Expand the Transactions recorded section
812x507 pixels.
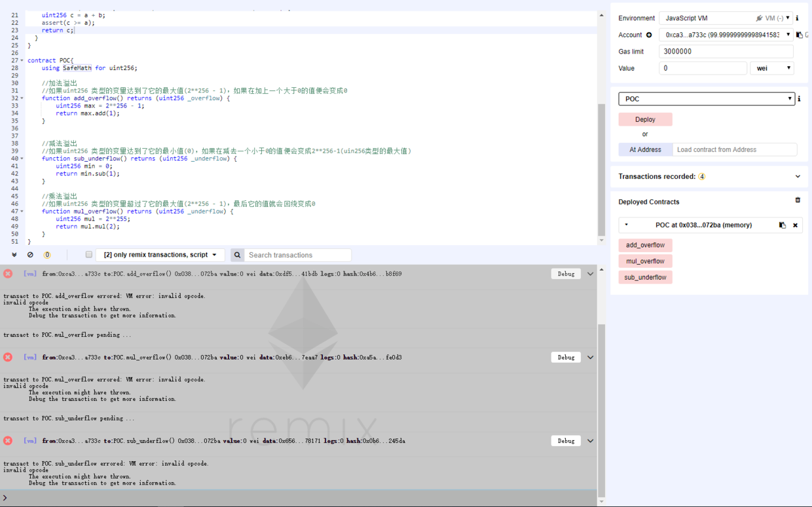click(798, 177)
